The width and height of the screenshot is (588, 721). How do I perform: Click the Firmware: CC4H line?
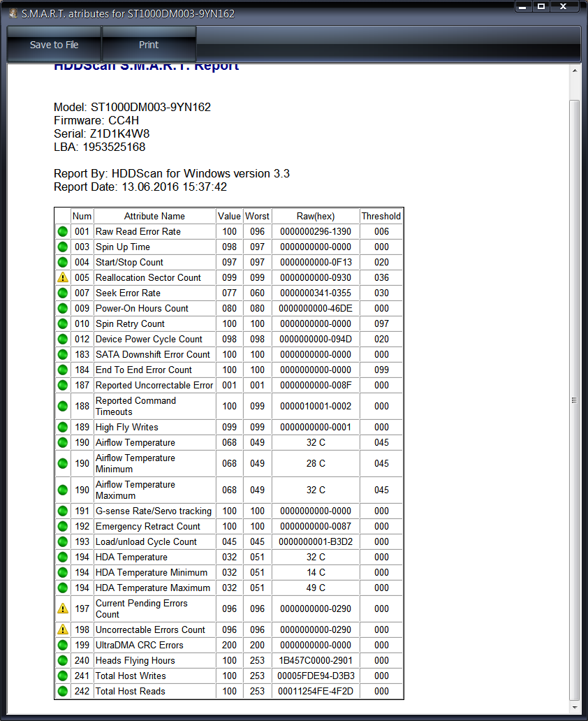96,120
